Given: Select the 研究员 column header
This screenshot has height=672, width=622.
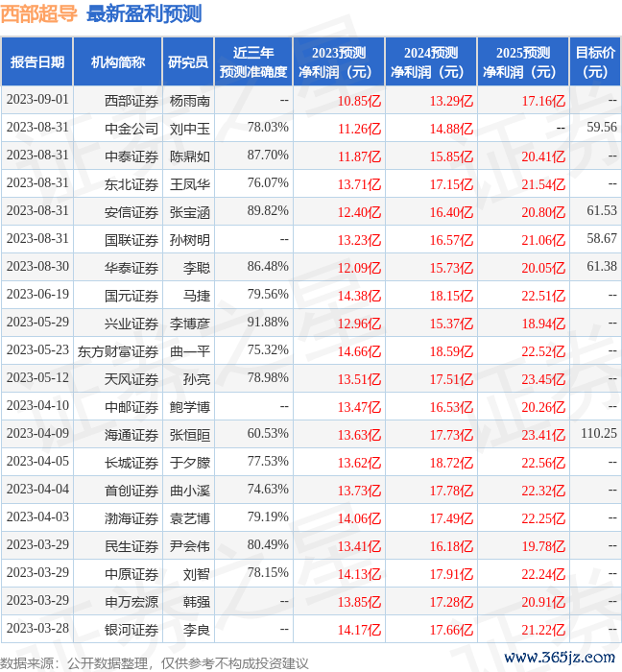Looking at the screenshot, I should pos(188,61).
